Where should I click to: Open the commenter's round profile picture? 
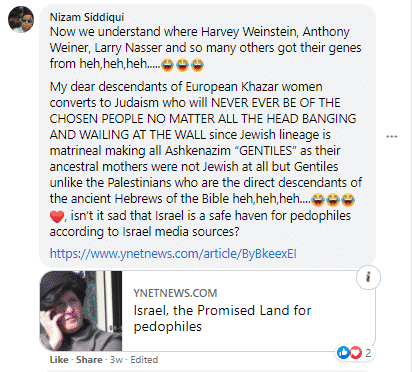[21, 19]
